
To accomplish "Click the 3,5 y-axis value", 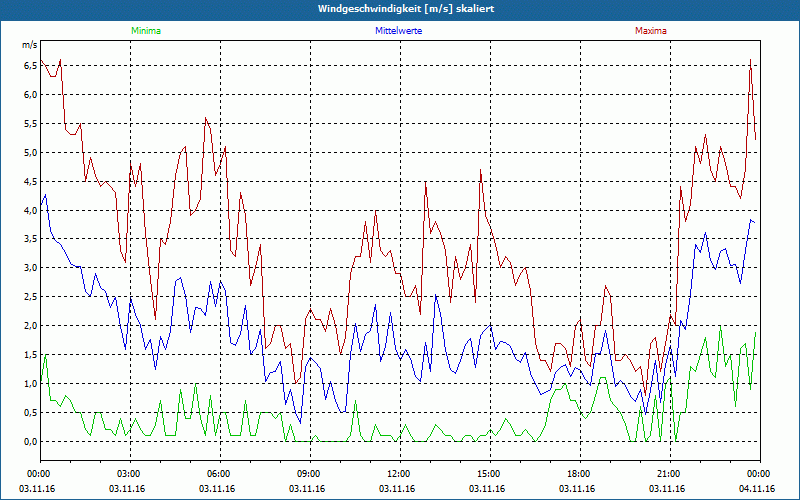I will (30, 239).
